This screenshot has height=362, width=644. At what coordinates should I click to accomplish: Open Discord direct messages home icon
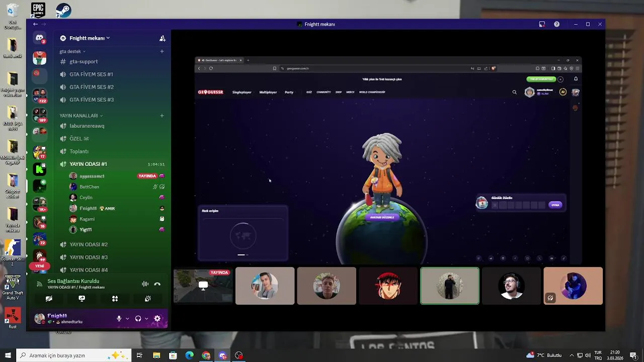[39, 38]
